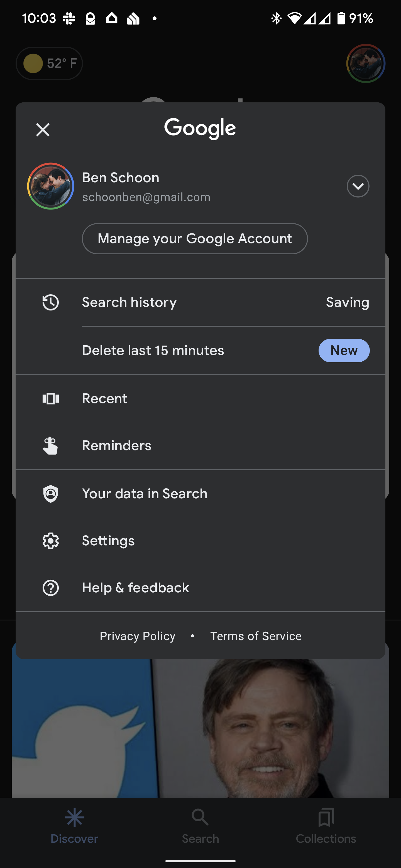Open the Privacy Policy link
The width and height of the screenshot is (401, 868).
(x=138, y=636)
